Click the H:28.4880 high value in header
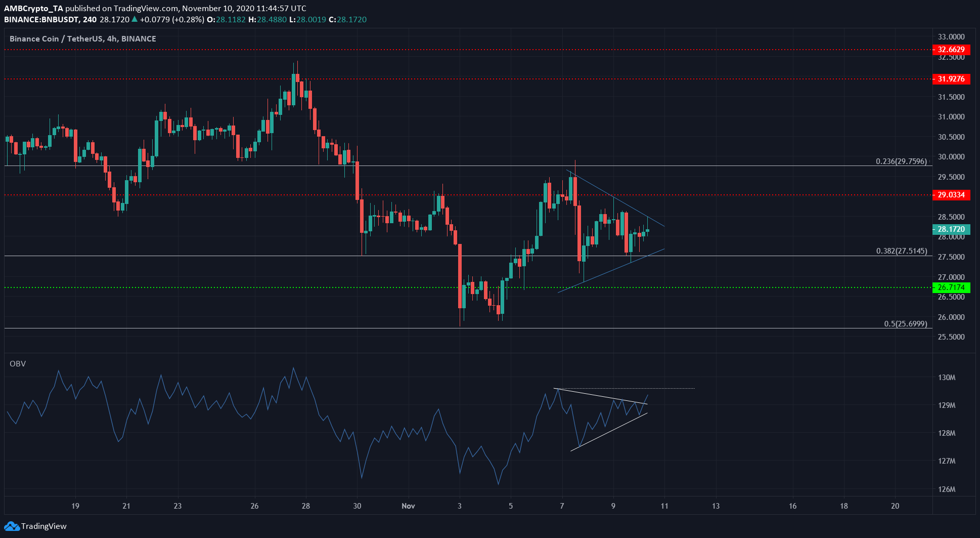The height and width of the screenshot is (538, 980). coord(268,20)
